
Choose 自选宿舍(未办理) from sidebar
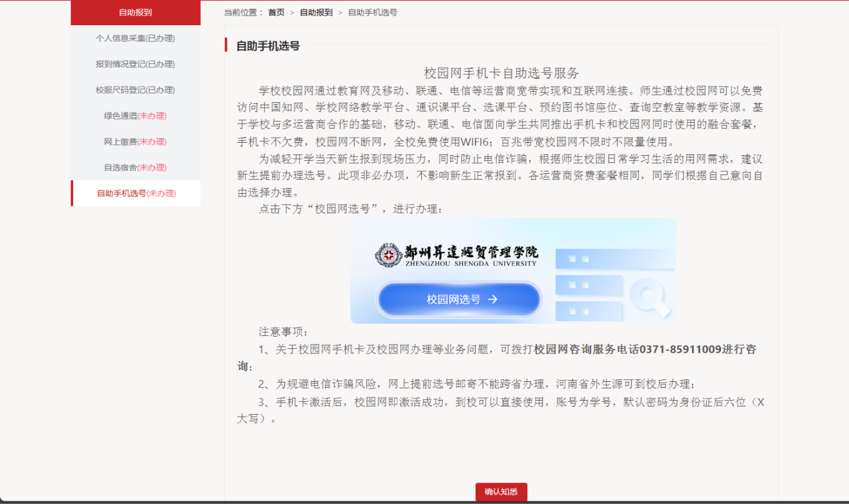(x=136, y=167)
